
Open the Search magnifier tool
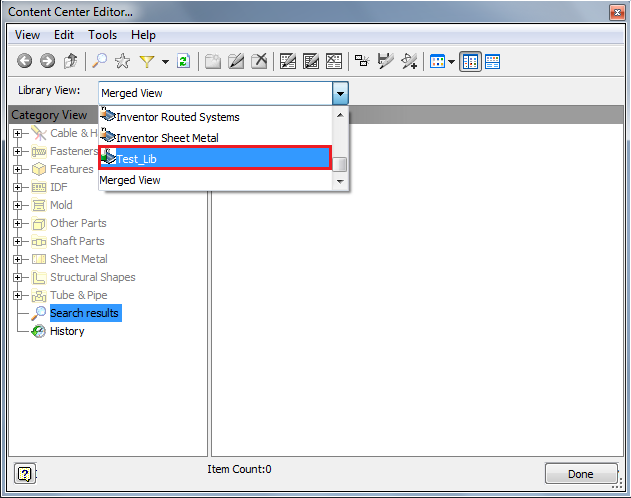pos(99,61)
